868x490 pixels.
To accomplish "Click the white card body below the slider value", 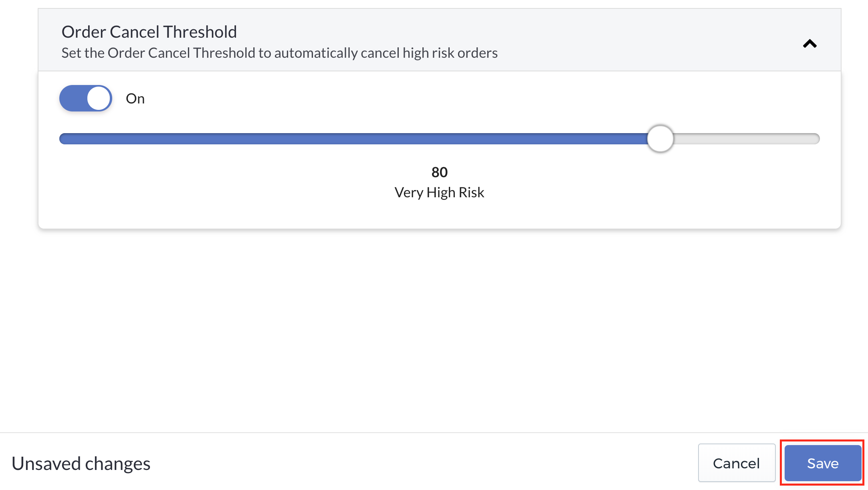I will pos(440,215).
